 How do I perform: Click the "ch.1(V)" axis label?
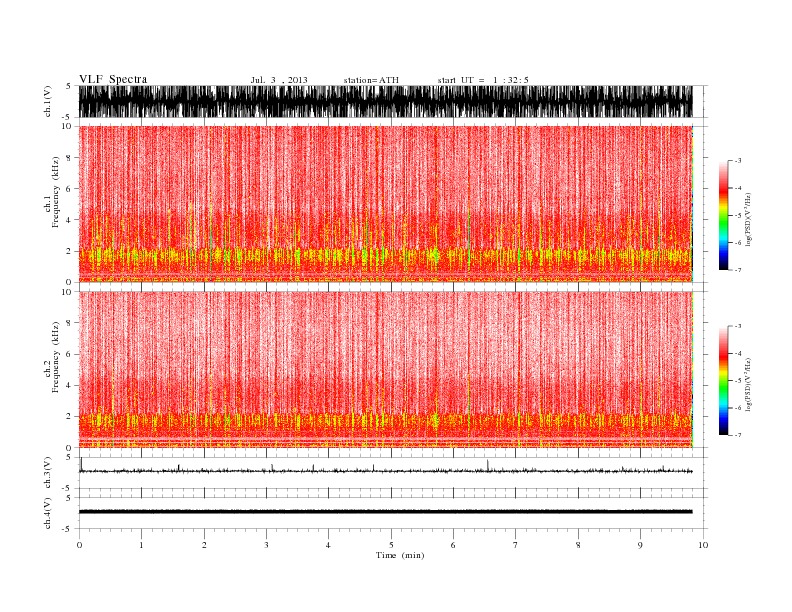click(x=48, y=101)
